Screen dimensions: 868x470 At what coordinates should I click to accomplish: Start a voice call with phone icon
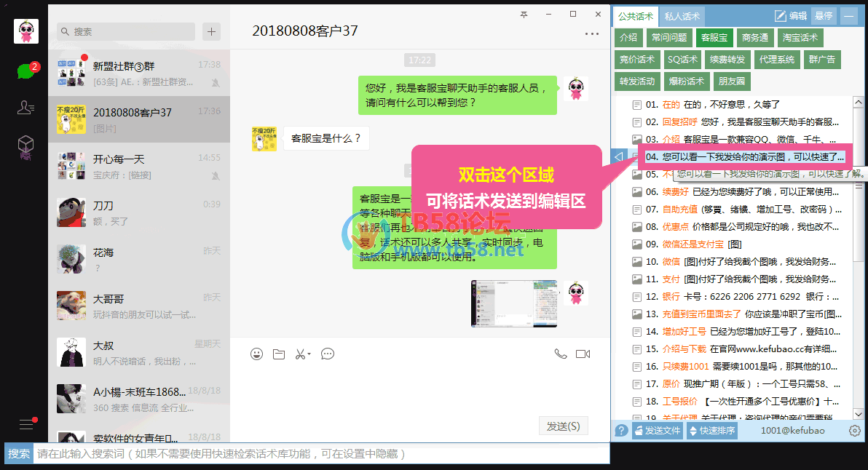point(560,354)
